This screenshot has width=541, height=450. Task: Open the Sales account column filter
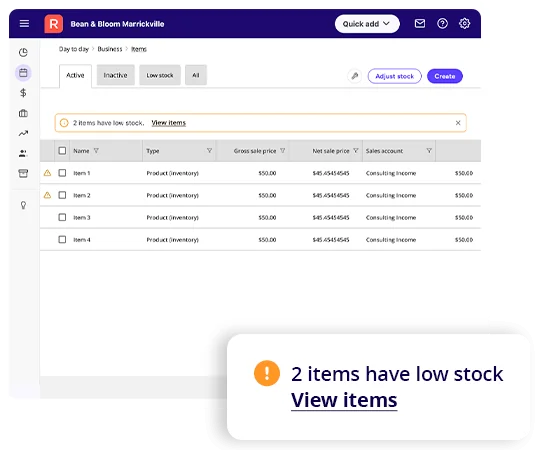click(429, 150)
